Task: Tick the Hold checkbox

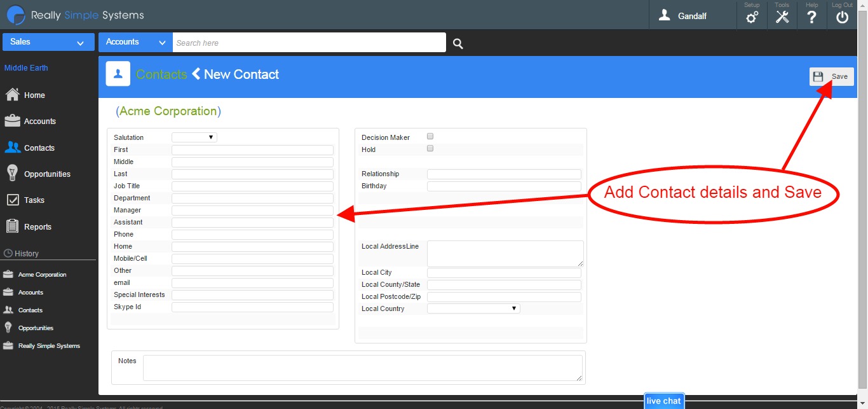Action: [x=430, y=148]
